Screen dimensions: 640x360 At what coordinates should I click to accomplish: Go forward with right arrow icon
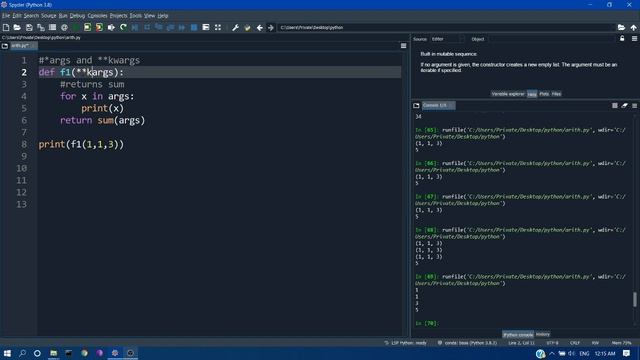[x=271, y=27]
